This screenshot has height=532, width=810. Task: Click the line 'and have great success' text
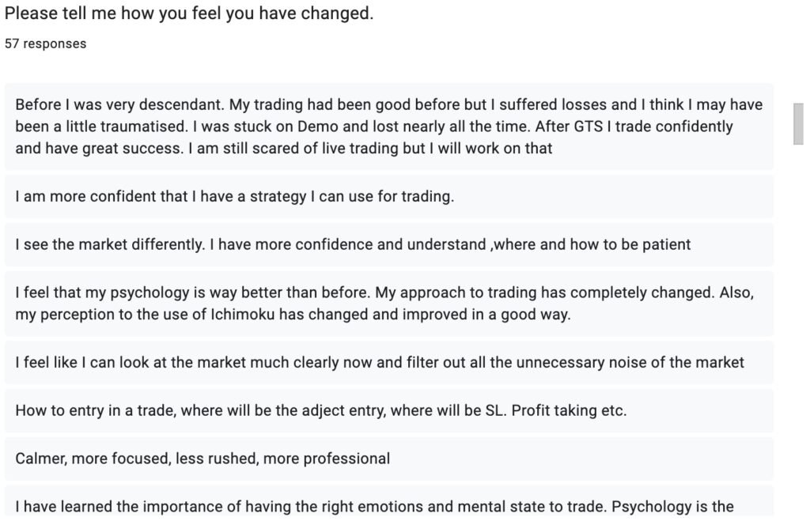99,149
